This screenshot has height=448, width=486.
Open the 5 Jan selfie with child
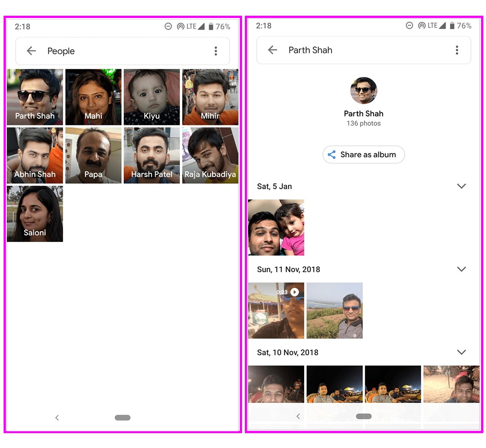[276, 228]
